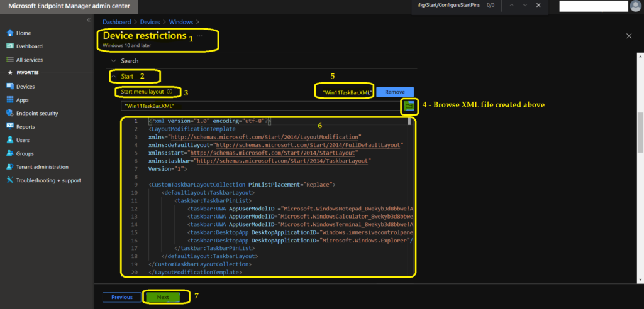The height and width of the screenshot is (309, 644).
Task: Click the xml version declaration line
Action: tap(209, 121)
